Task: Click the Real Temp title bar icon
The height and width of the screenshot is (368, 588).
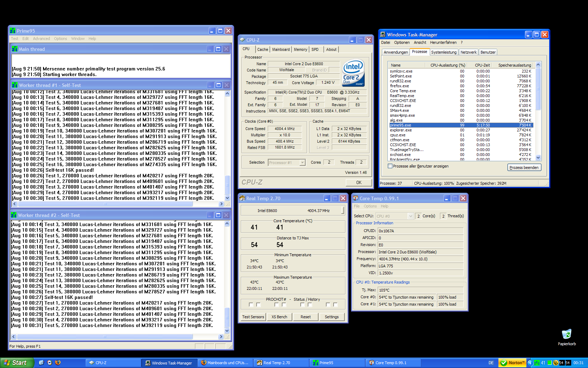Action: tap(242, 198)
